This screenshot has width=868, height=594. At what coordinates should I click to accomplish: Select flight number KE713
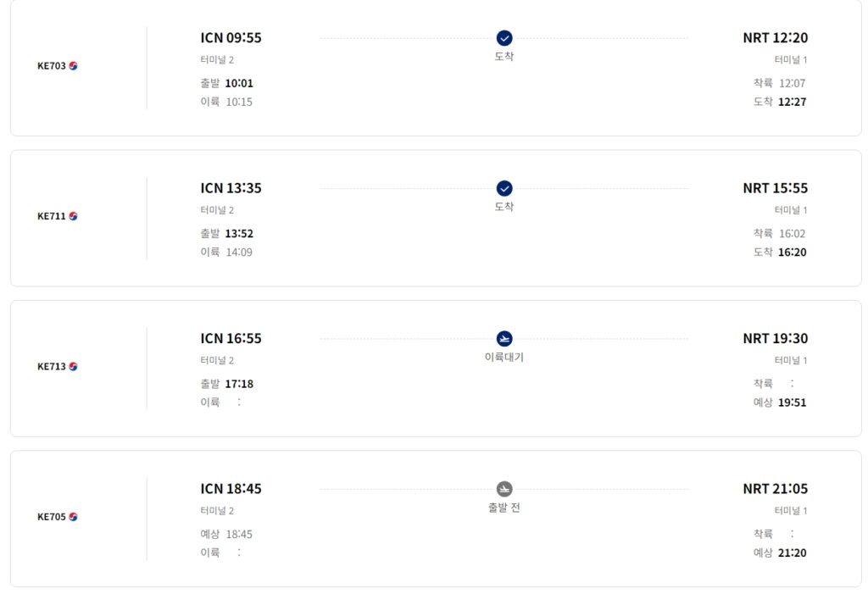point(52,366)
